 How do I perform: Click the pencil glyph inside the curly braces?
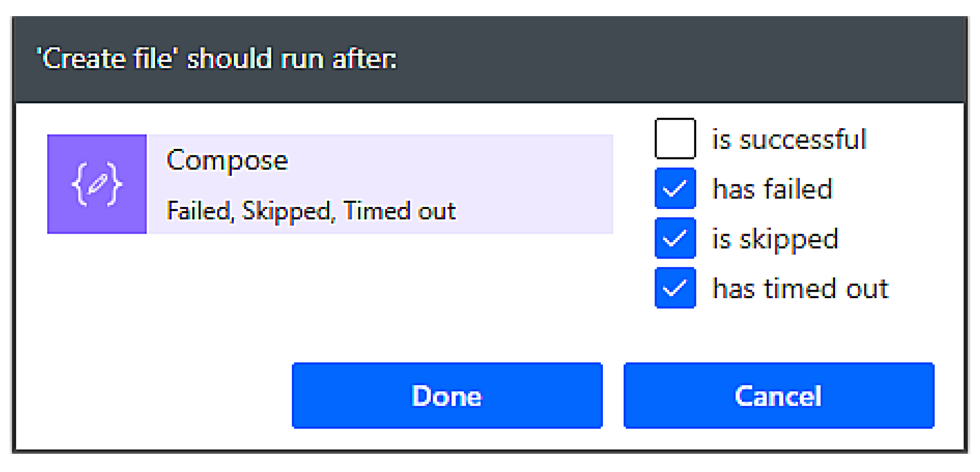pos(97,184)
